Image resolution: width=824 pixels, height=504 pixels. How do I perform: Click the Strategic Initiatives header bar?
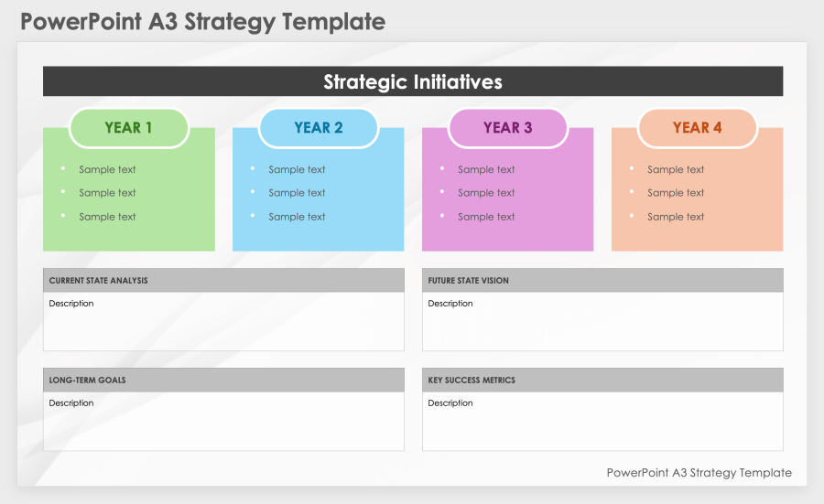coord(413,81)
